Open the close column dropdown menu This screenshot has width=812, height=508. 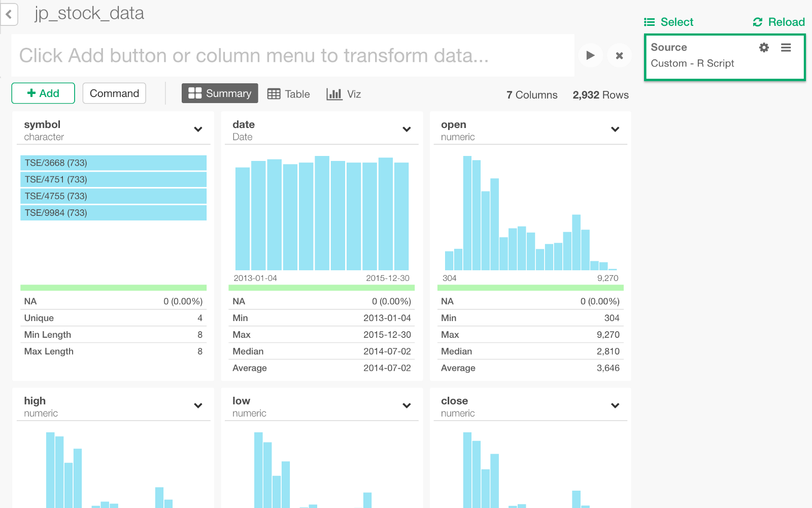(x=615, y=405)
